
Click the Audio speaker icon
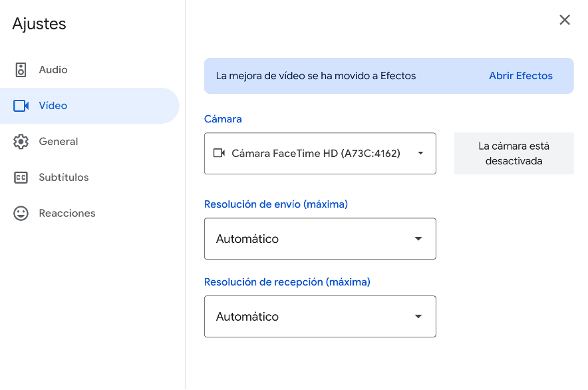pos(21,70)
